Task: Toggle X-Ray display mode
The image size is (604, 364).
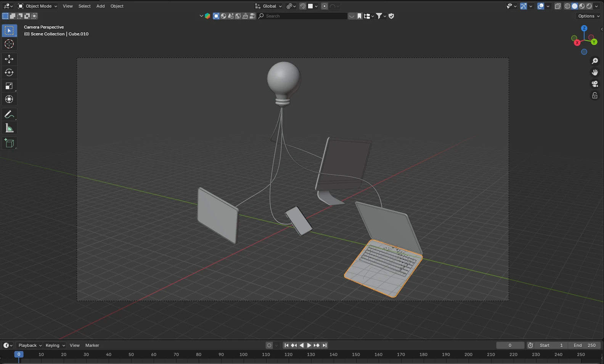Action: point(558,6)
